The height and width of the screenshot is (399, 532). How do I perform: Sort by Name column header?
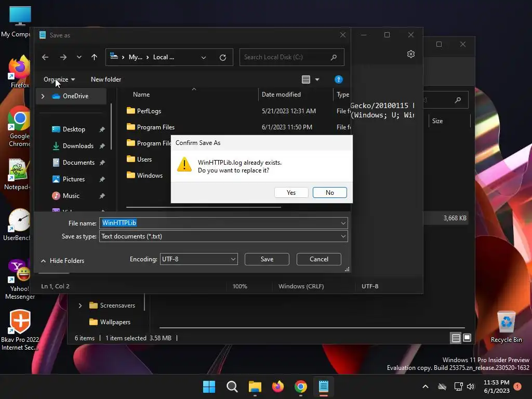pyautogui.click(x=141, y=95)
